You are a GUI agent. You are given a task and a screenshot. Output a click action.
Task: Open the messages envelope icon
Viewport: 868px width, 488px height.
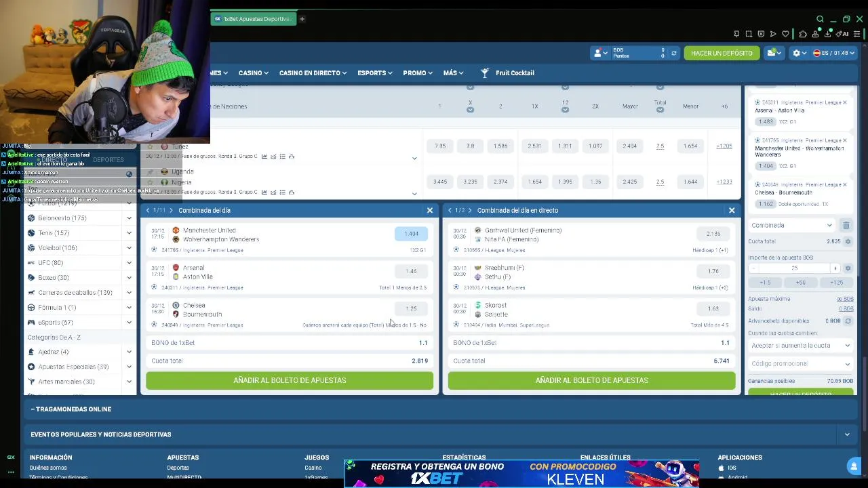click(773, 53)
